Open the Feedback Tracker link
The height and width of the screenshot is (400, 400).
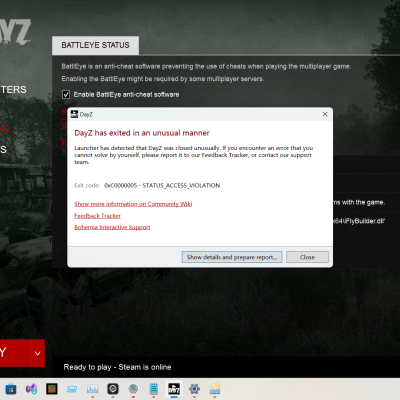pyautogui.click(x=97, y=216)
